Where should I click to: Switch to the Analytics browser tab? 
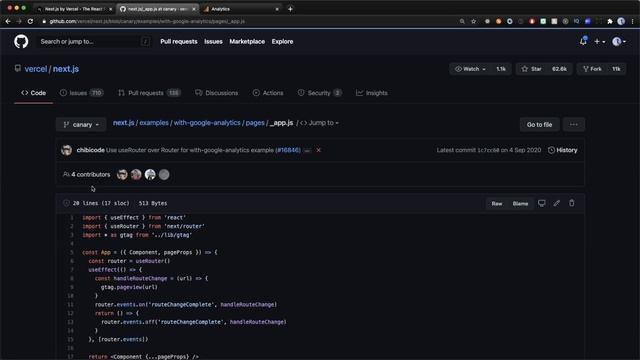click(x=241, y=9)
